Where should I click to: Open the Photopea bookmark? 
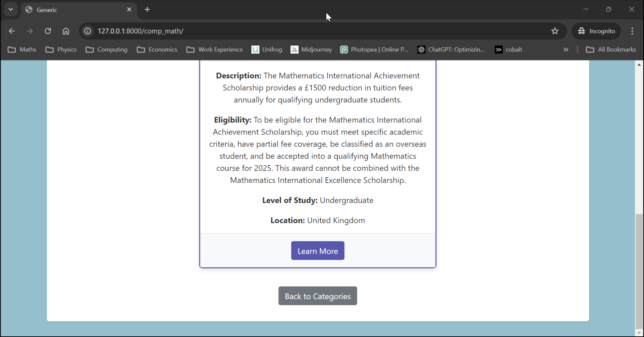[x=375, y=50]
